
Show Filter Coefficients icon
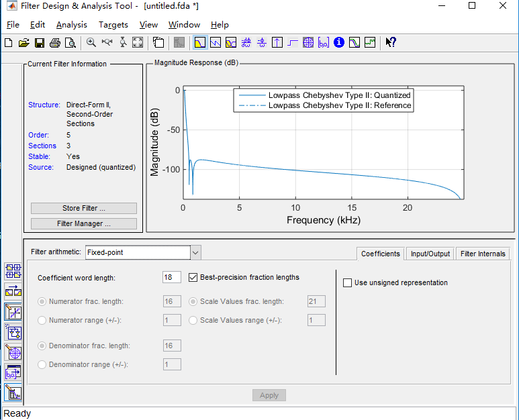[x=324, y=42]
